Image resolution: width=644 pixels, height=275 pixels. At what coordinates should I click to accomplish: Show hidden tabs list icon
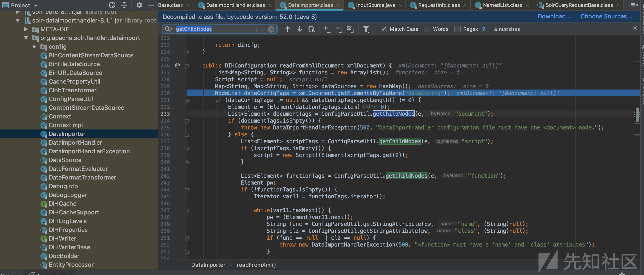pyautogui.click(x=633, y=5)
